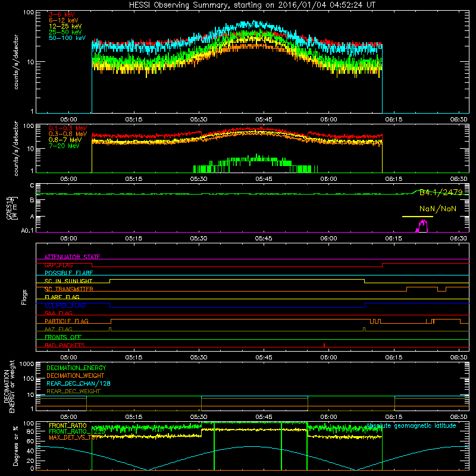Select the red 3-6 keV legend label
The height and width of the screenshot is (476, 476).
point(62,14)
